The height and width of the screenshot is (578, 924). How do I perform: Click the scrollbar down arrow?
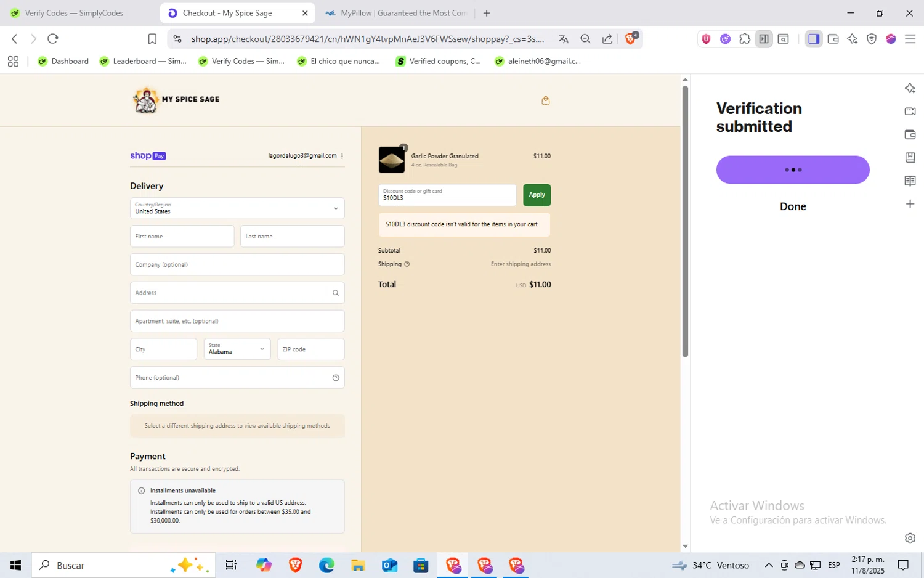[x=685, y=547]
